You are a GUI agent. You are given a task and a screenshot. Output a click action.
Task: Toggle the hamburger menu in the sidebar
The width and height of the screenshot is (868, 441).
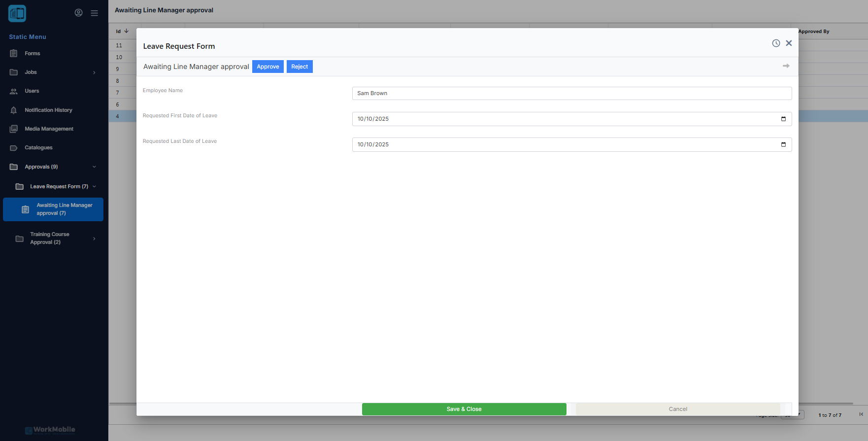(94, 13)
